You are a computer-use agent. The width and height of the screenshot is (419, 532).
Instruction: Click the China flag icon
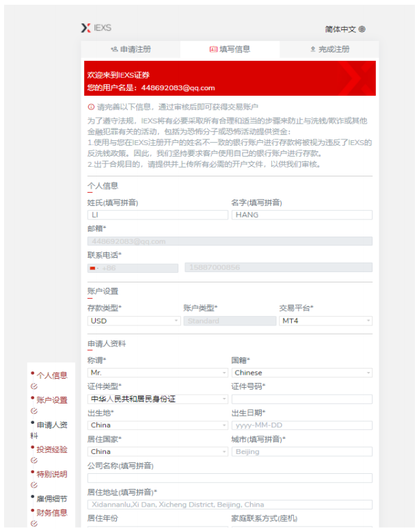92,268
